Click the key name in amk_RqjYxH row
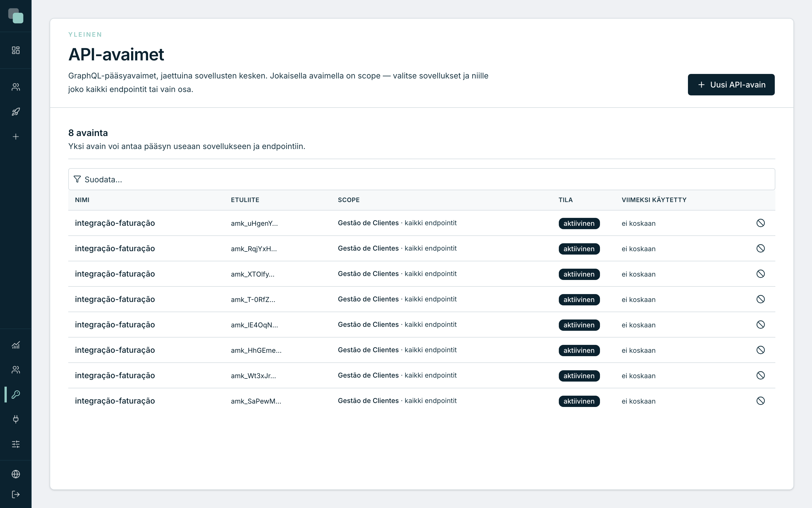 [x=115, y=249]
